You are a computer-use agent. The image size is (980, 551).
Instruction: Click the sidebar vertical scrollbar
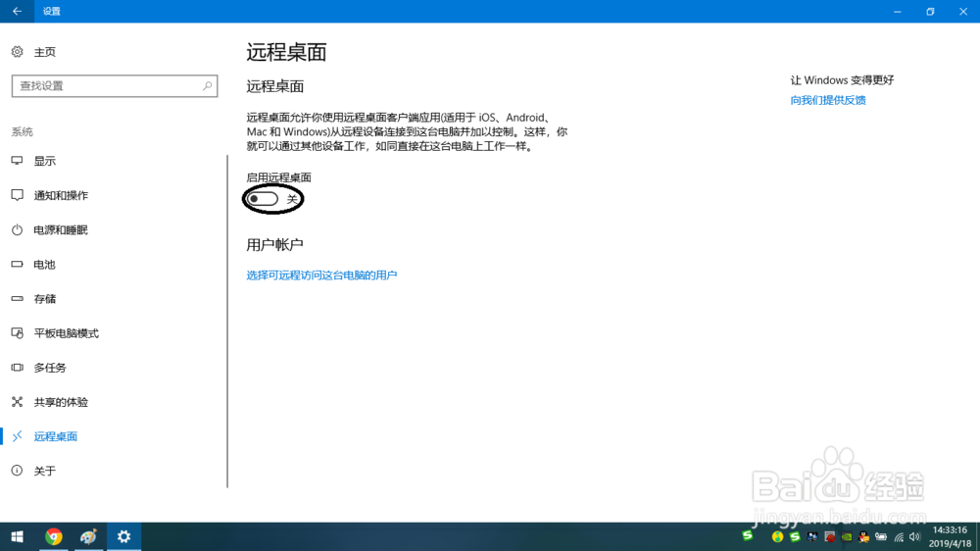tap(227, 321)
